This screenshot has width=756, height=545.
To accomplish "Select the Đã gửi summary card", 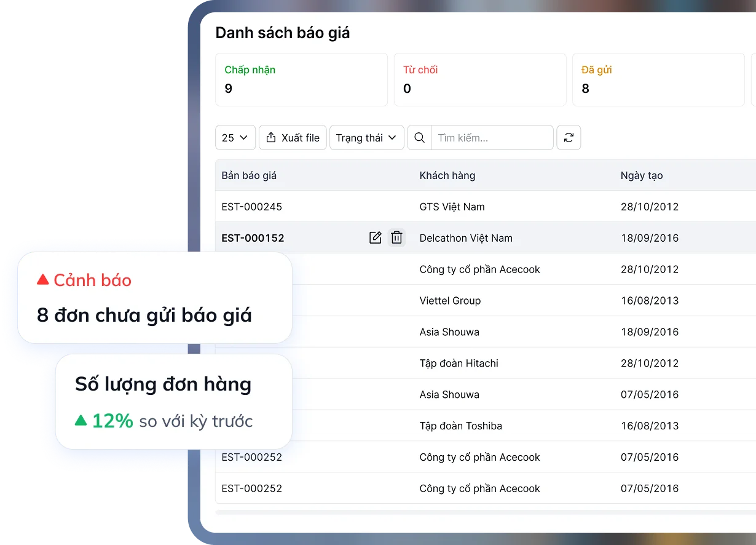I will (x=658, y=79).
